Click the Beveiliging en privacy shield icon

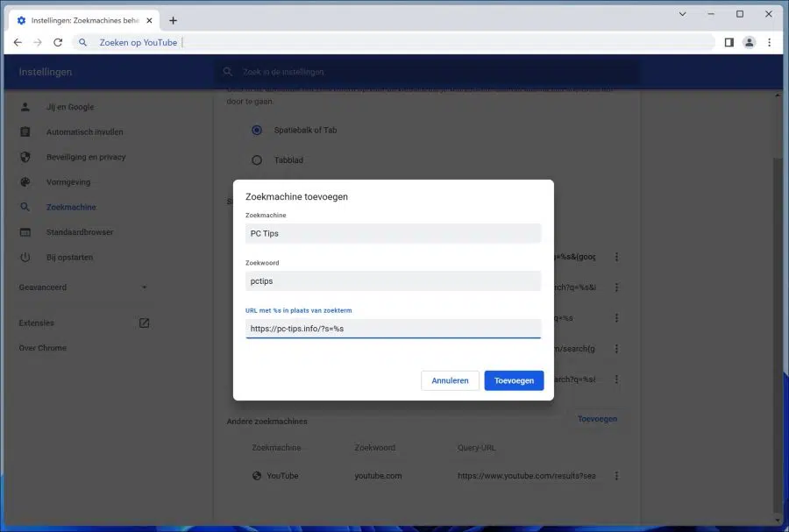click(x=25, y=157)
